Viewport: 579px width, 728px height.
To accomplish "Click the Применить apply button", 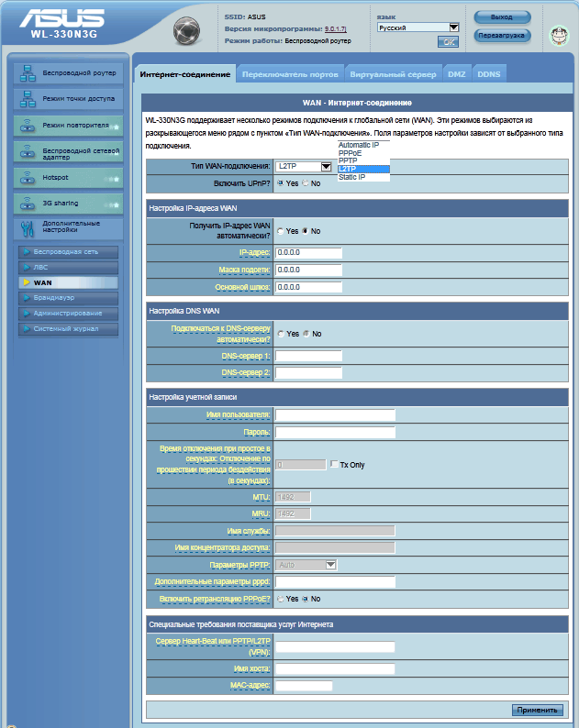I will [x=537, y=710].
